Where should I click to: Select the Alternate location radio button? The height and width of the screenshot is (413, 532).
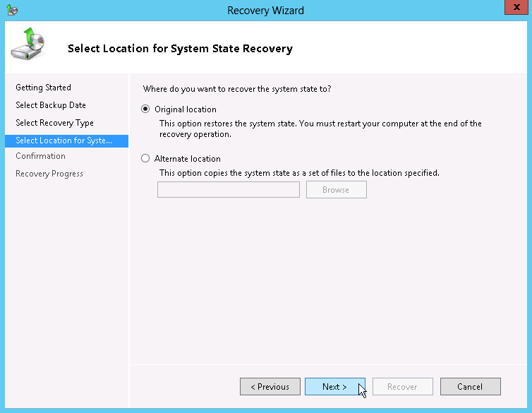tap(146, 159)
